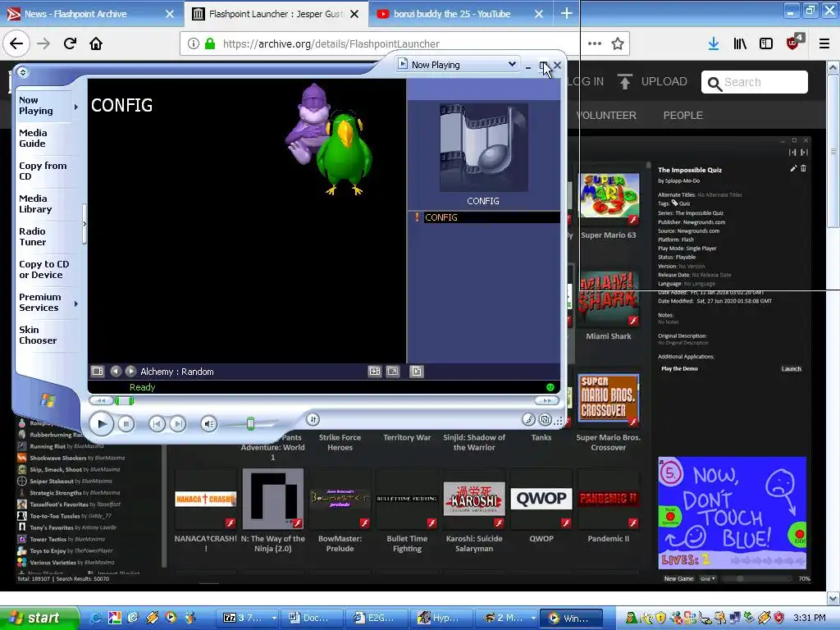840x630 pixels.
Task: Click the CONFIG album art thumbnail
Action: [x=484, y=148]
